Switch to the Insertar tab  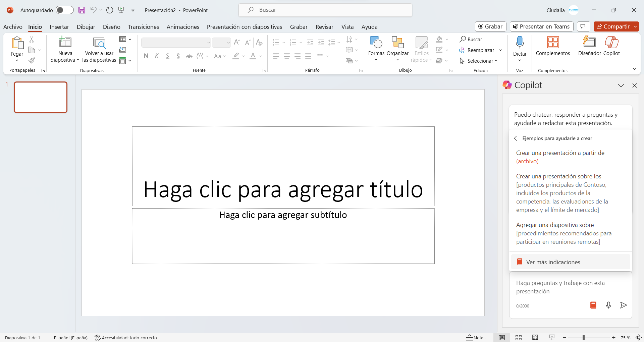[59, 27]
